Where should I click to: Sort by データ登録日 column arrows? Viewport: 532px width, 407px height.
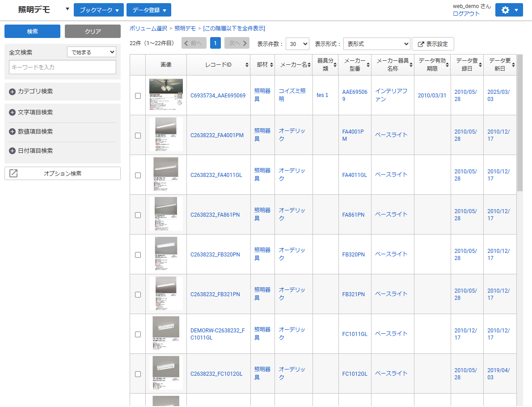pyautogui.click(x=480, y=65)
